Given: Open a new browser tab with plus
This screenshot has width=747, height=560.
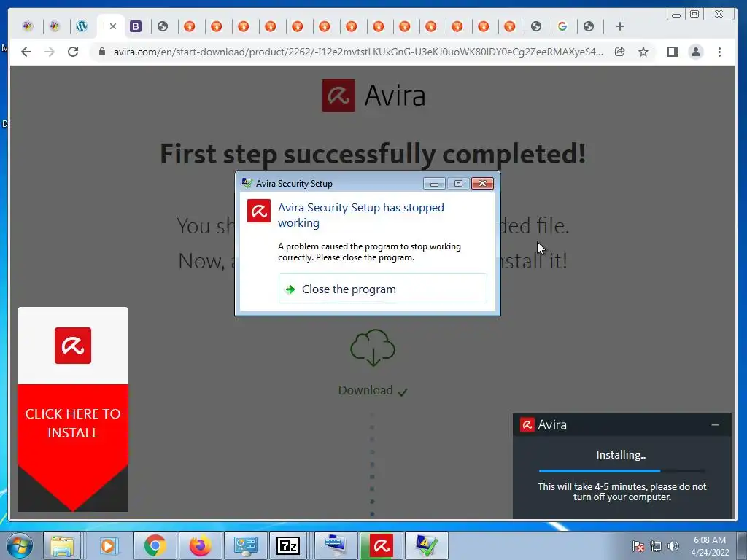Looking at the screenshot, I should [620, 27].
